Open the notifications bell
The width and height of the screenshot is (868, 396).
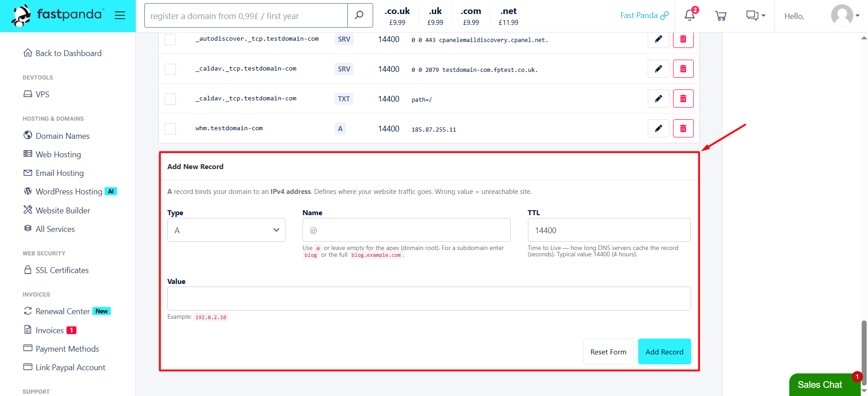[690, 15]
